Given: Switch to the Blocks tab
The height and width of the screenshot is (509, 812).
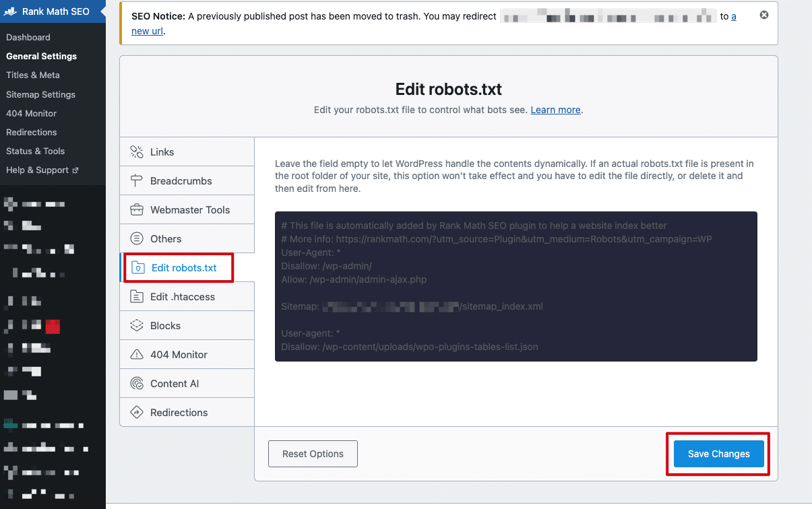Looking at the screenshot, I should click(x=187, y=326).
